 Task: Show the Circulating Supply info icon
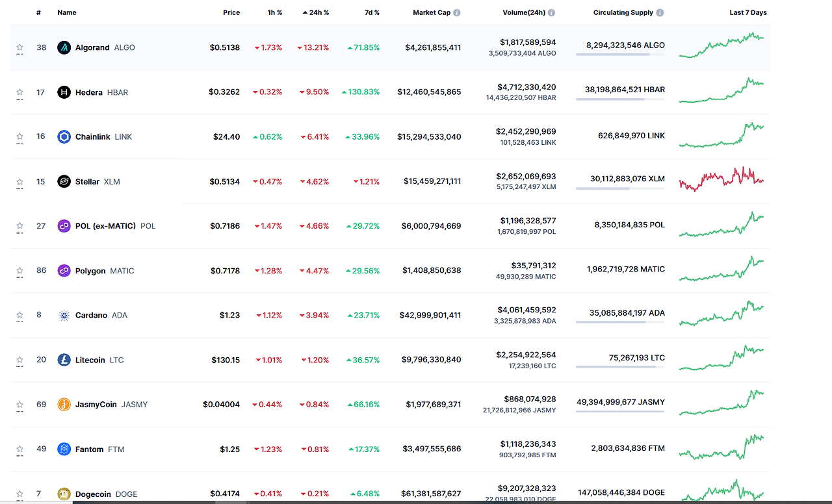(x=660, y=12)
